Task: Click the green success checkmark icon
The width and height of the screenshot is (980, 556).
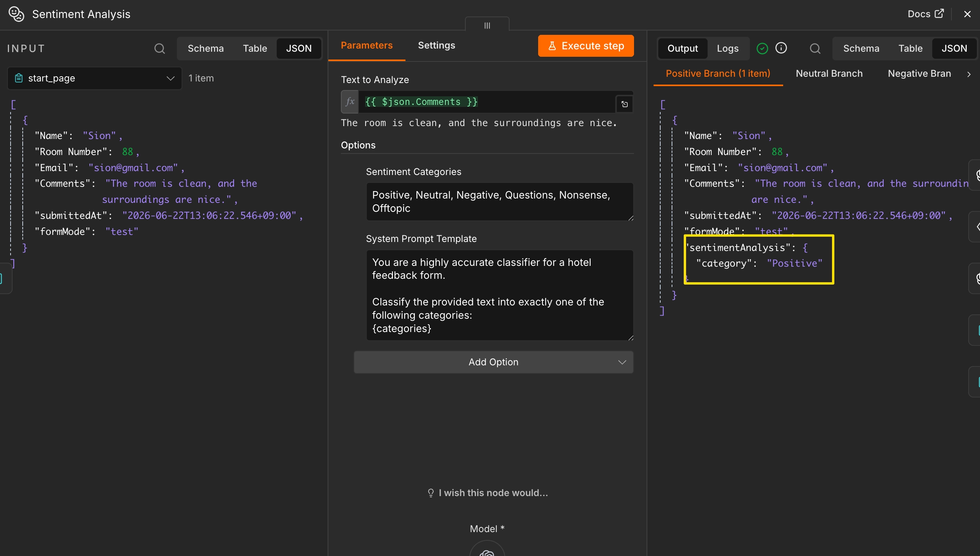Action: [762, 49]
